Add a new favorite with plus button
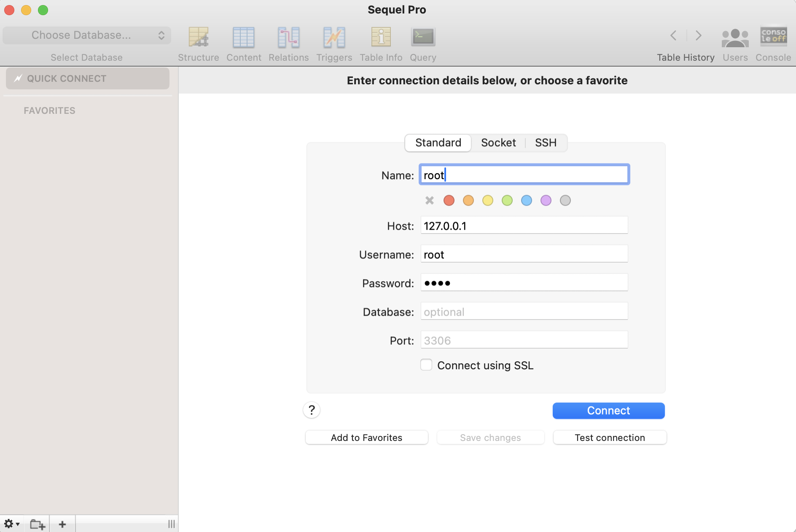The width and height of the screenshot is (796, 532). [62, 524]
